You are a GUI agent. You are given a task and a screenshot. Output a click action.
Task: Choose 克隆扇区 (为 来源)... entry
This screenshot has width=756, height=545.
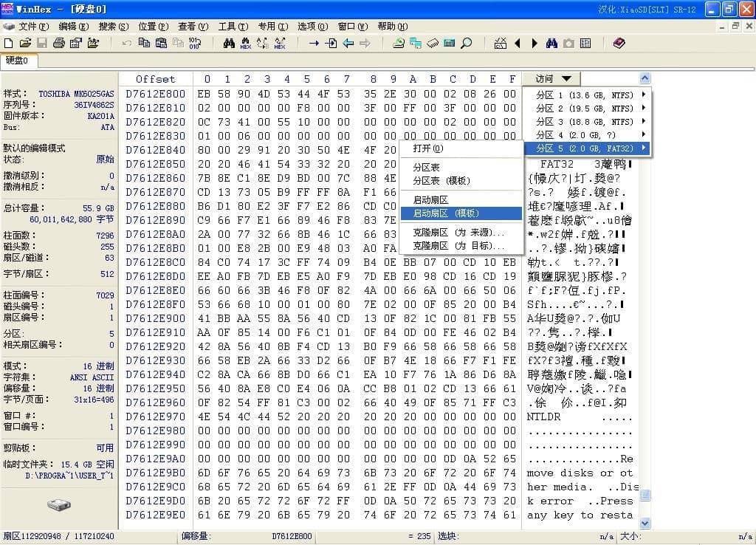(461, 233)
